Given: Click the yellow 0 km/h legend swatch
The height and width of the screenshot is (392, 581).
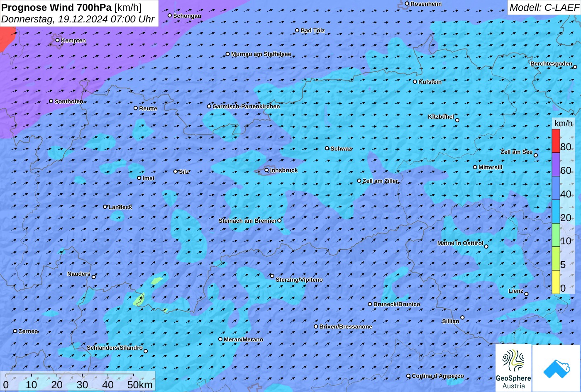Looking at the screenshot, I should 556,282.
